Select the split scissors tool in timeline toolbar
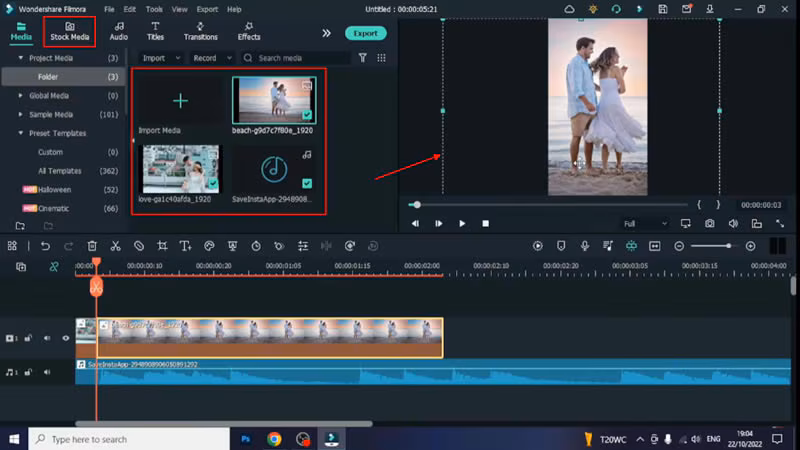Viewport: 800px width, 450px height. coord(115,246)
